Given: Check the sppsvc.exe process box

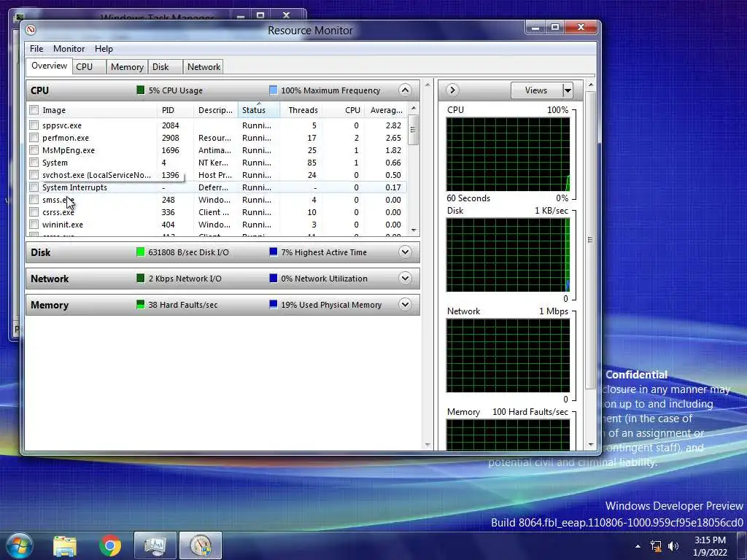Looking at the screenshot, I should (34, 125).
